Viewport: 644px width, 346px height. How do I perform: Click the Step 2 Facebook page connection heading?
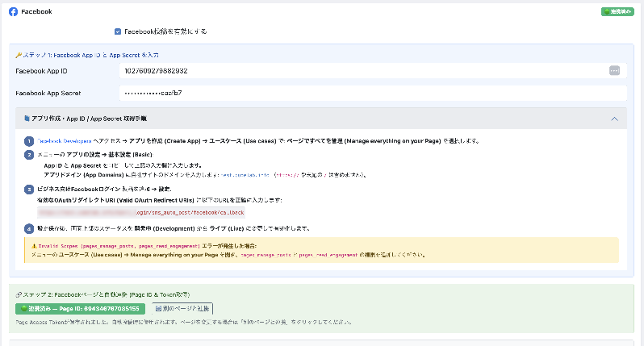click(x=106, y=294)
